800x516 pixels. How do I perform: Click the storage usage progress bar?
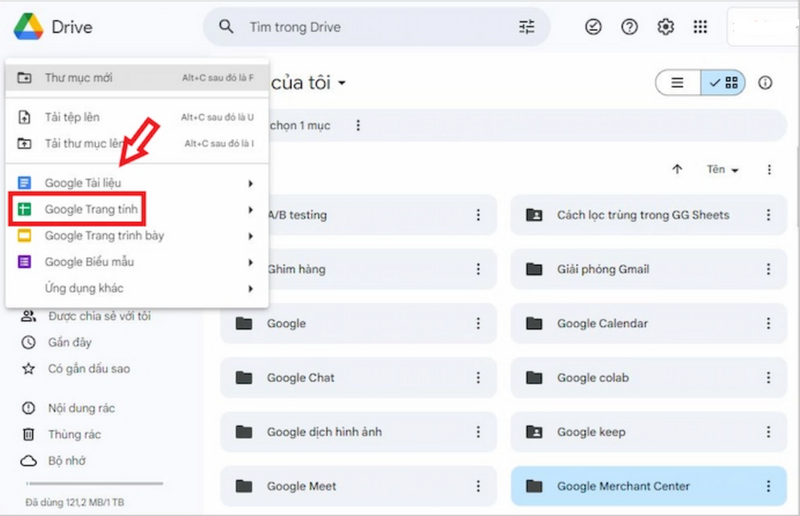click(x=95, y=483)
